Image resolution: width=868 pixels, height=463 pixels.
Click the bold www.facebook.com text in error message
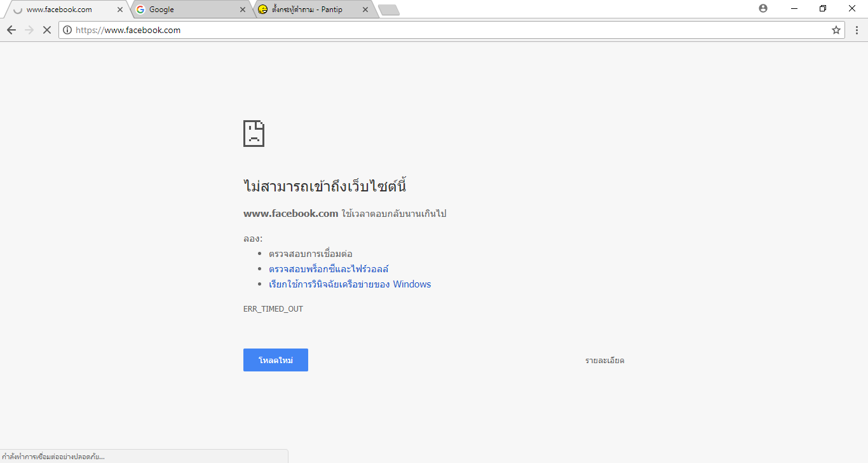coord(290,214)
